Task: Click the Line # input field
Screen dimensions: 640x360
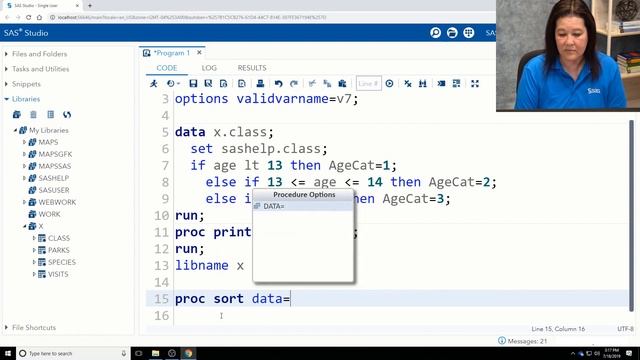Action: (x=368, y=84)
